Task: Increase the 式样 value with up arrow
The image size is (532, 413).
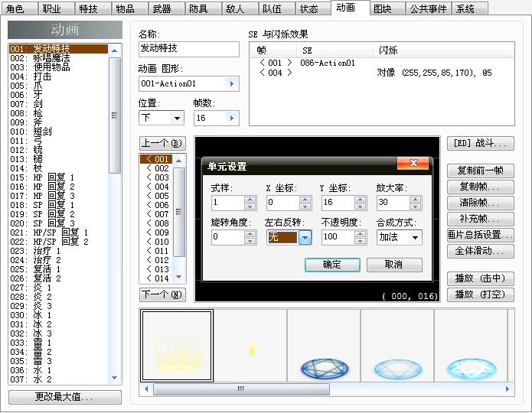Action: (250, 200)
